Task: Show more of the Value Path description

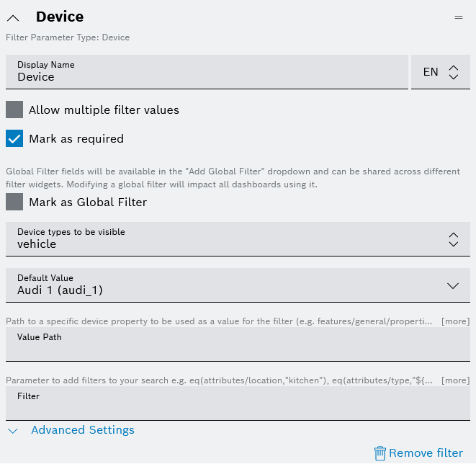Action: click(455, 321)
